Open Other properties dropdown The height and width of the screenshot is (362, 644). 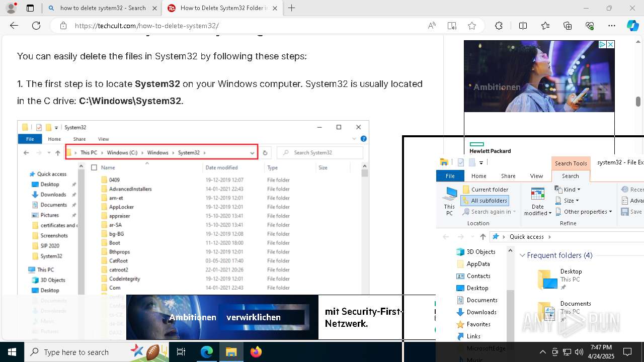584,212
